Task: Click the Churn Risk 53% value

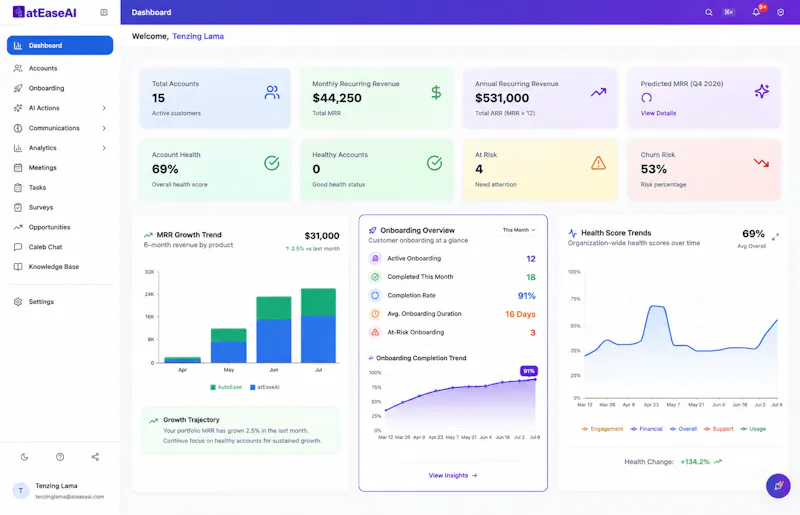Action: (x=654, y=169)
